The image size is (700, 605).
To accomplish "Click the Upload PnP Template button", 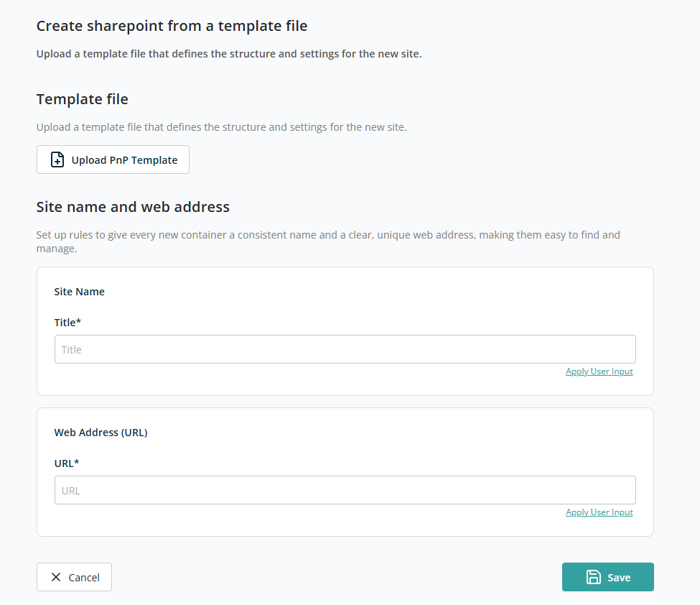I will click(x=113, y=160).
